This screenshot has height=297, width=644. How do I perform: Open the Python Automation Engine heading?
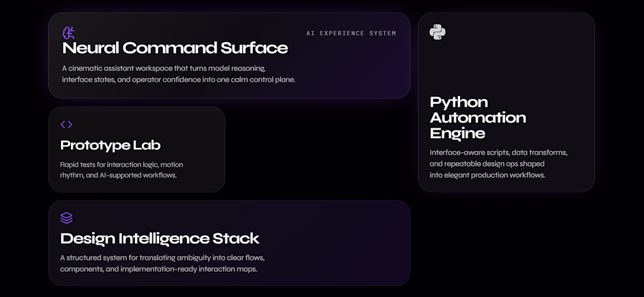478,118
